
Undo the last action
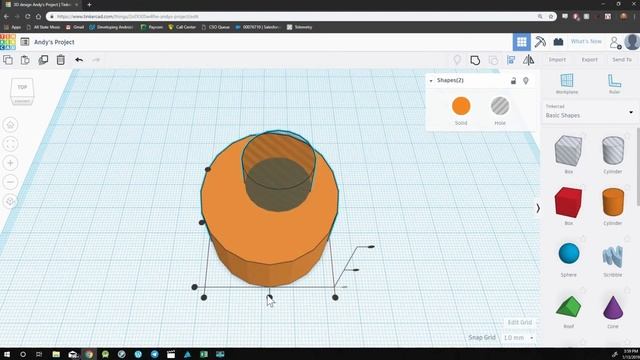tap(79, 60)
